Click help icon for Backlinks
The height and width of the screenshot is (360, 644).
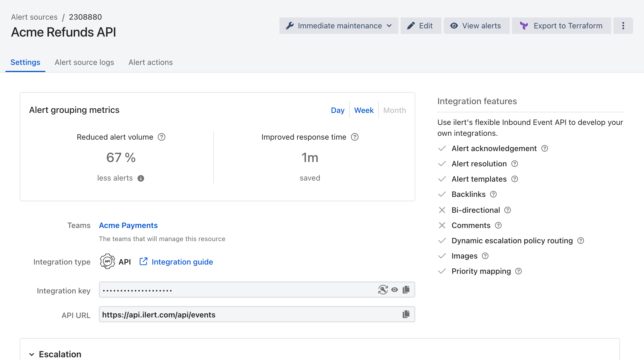(x=493, y=194)
